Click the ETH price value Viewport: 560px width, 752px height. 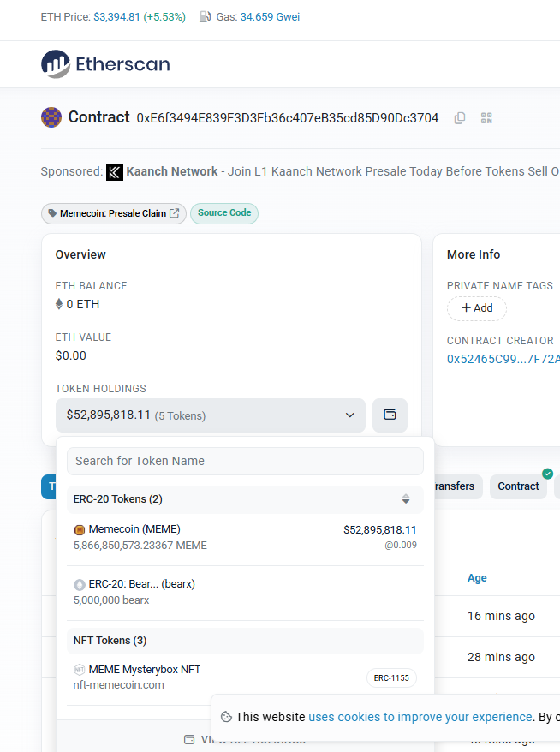[x=117, y=17]
